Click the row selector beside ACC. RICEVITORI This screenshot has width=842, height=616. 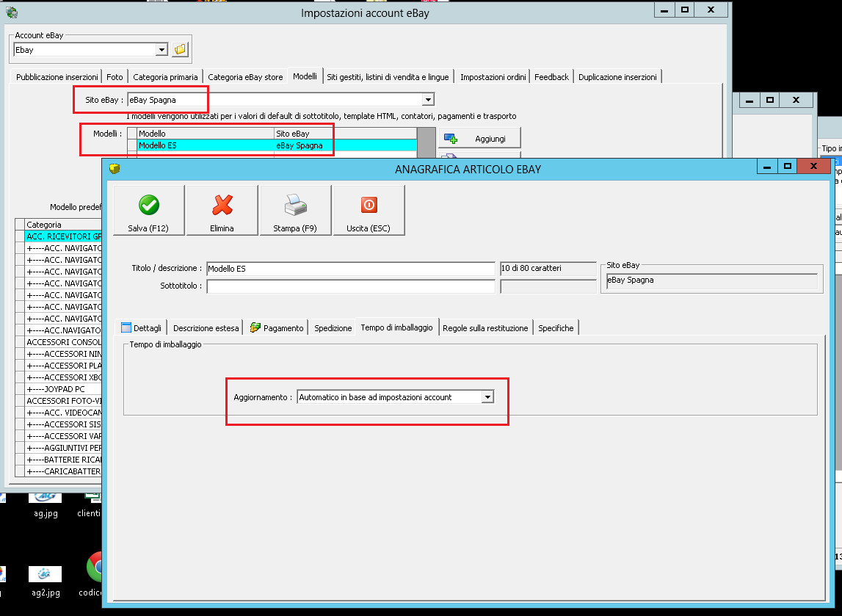(20, 236)
